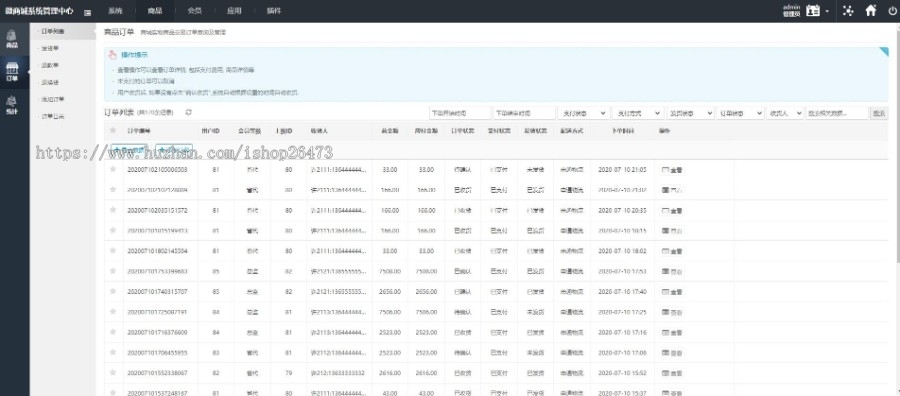Screen dimensions: 900x396
Task: View order placed at 20:35
Action: [672, 211]
